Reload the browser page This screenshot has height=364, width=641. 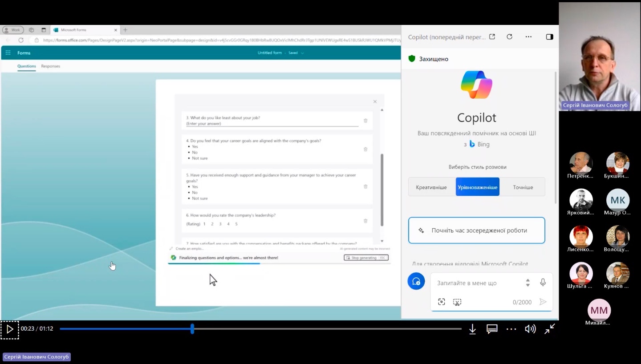21,40
